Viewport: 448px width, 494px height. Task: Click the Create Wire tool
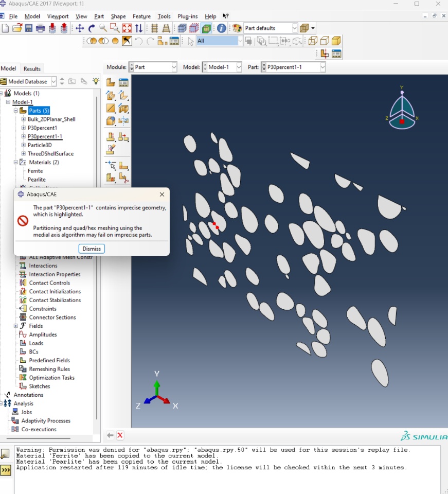pos(111,108)
